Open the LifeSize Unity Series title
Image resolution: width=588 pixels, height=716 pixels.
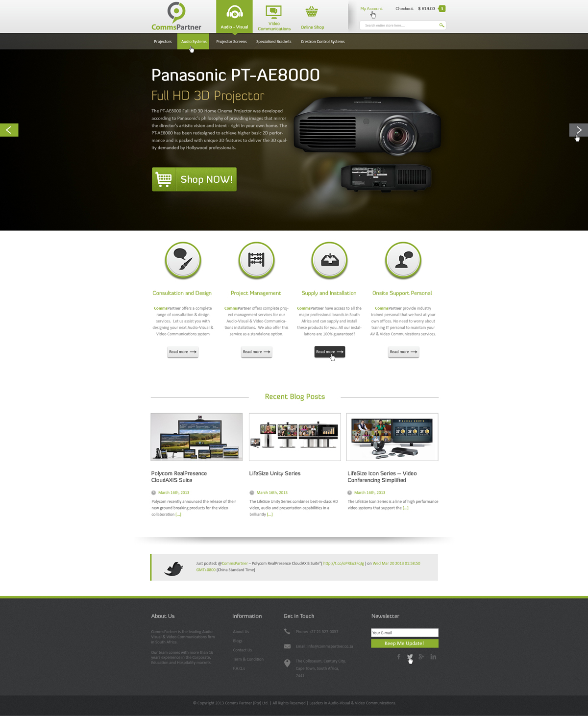274,473
